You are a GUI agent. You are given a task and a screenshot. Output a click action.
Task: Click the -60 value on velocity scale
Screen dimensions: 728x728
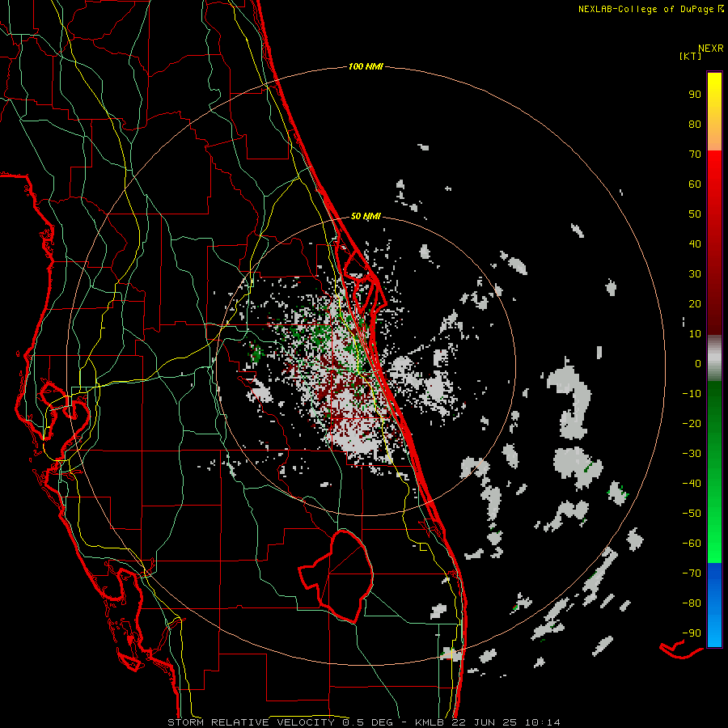[692, 544]
